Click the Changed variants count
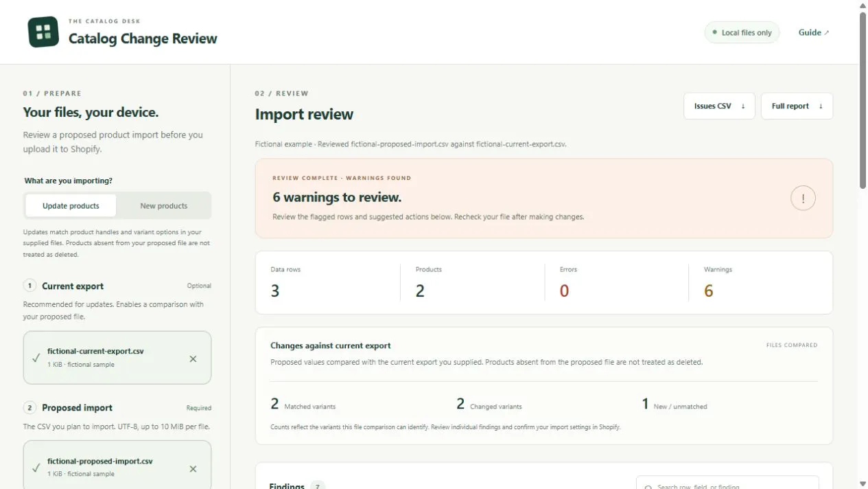The image size is (868, 489). coord(460,404)
